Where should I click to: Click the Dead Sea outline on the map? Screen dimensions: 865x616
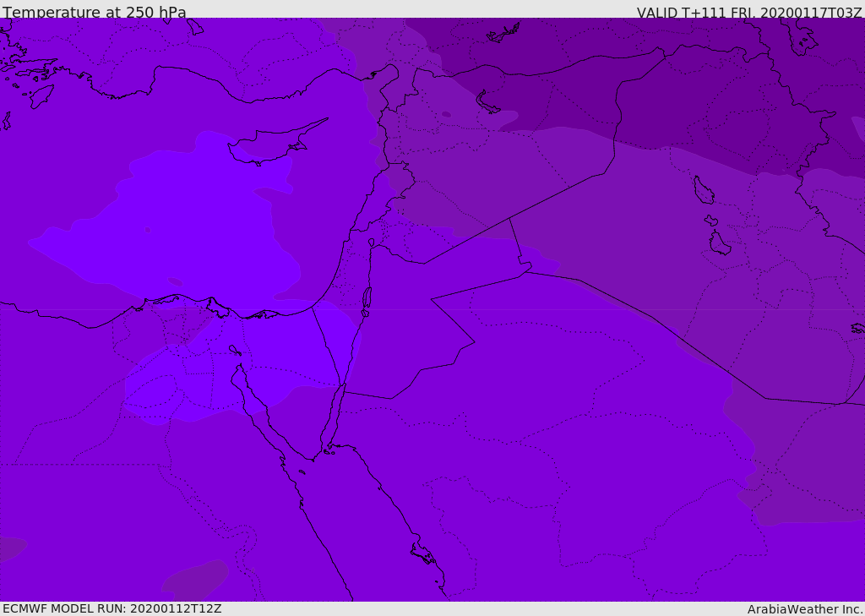(367, 302)
